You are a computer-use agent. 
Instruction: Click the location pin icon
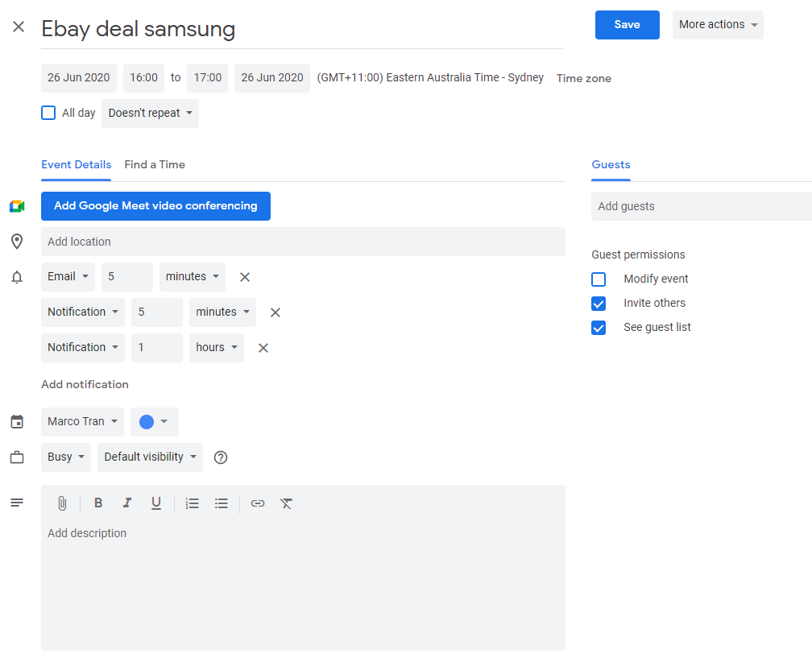coord(17,242)
